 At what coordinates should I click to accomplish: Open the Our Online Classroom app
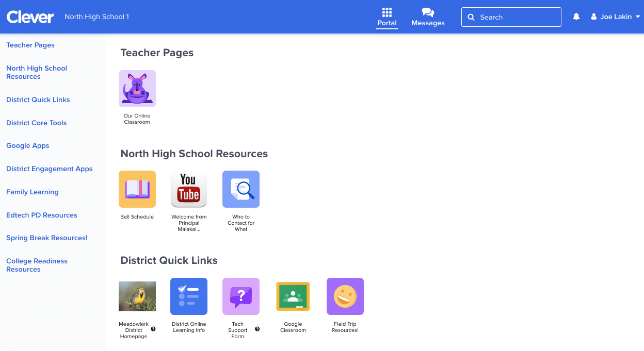tap(137, 88)
